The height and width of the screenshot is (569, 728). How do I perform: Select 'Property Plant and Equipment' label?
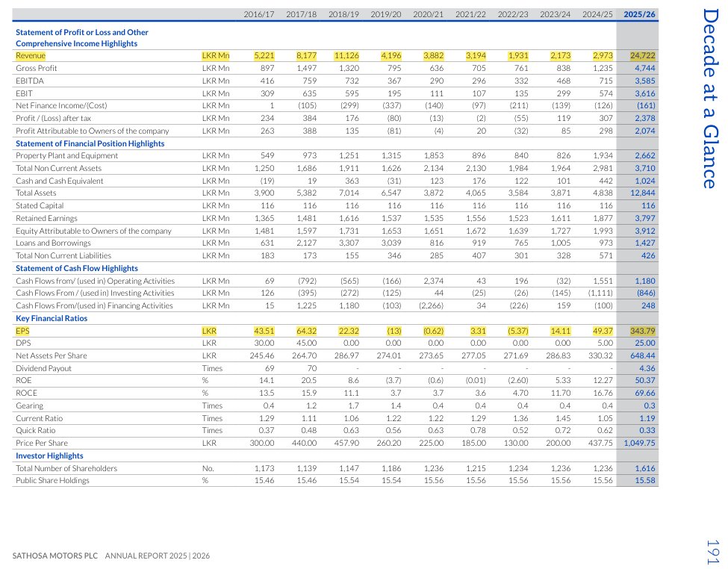coord(67,155)
